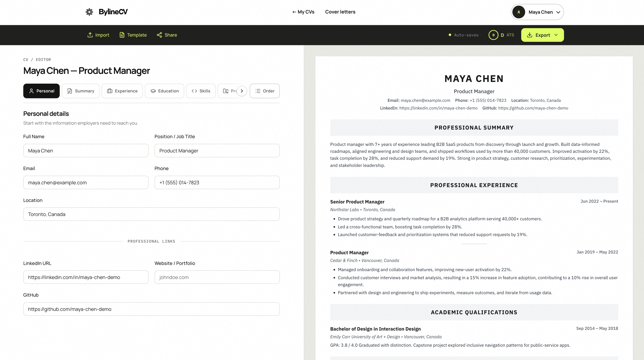Click the Order sections button

pyautogui.click(x=265, y=91)
